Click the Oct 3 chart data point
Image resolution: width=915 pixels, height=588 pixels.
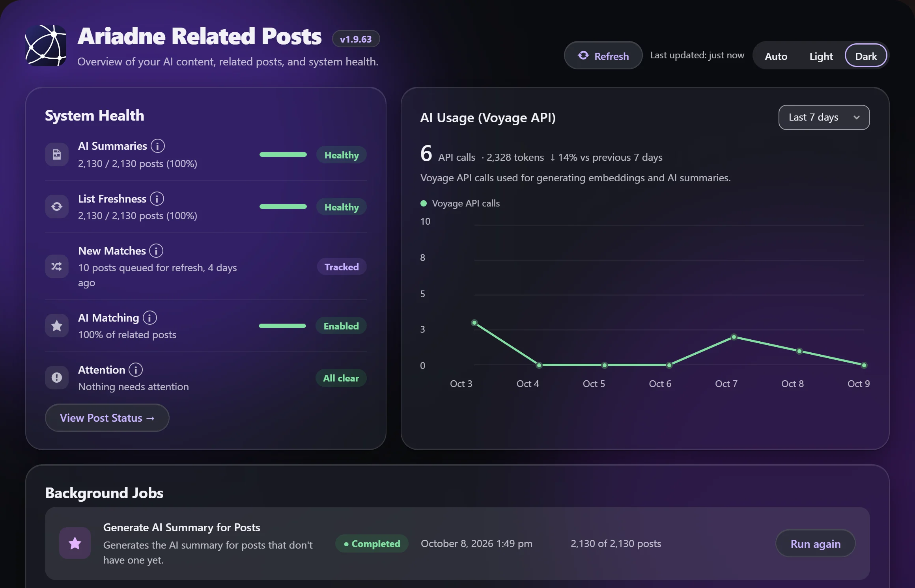coord(474,323)
